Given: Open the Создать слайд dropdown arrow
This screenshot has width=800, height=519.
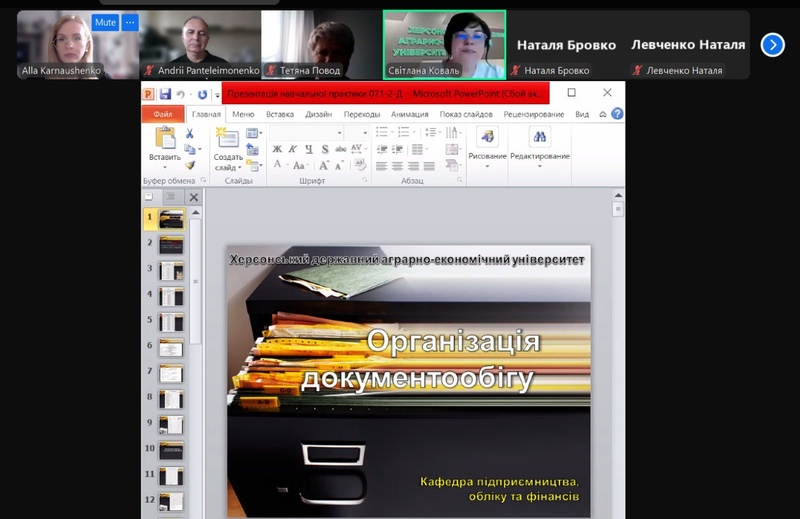Looking at the screenshot, I should [239, 167].
